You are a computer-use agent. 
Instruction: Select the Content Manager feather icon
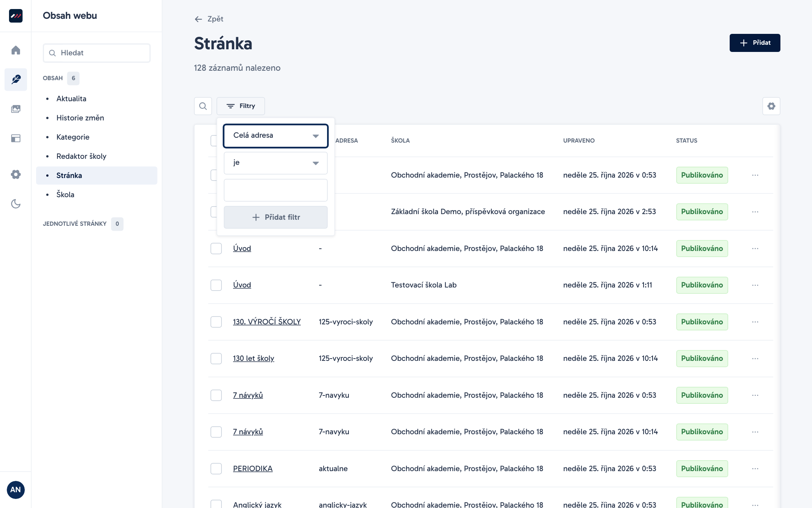[16, 79]
